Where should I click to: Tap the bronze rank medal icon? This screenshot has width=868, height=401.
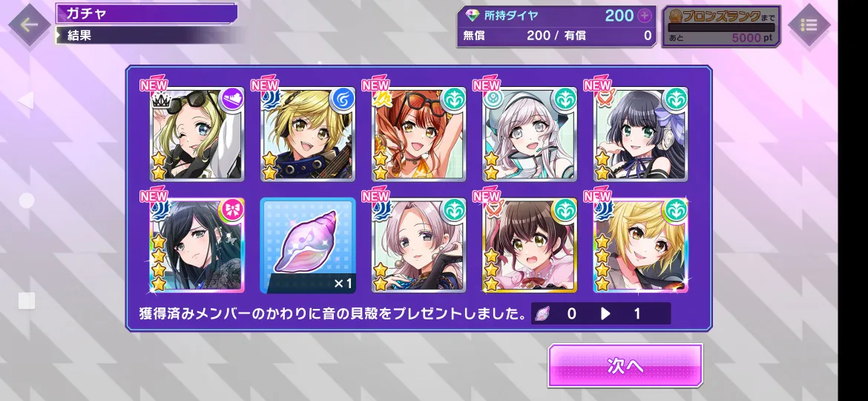point(675,16)
